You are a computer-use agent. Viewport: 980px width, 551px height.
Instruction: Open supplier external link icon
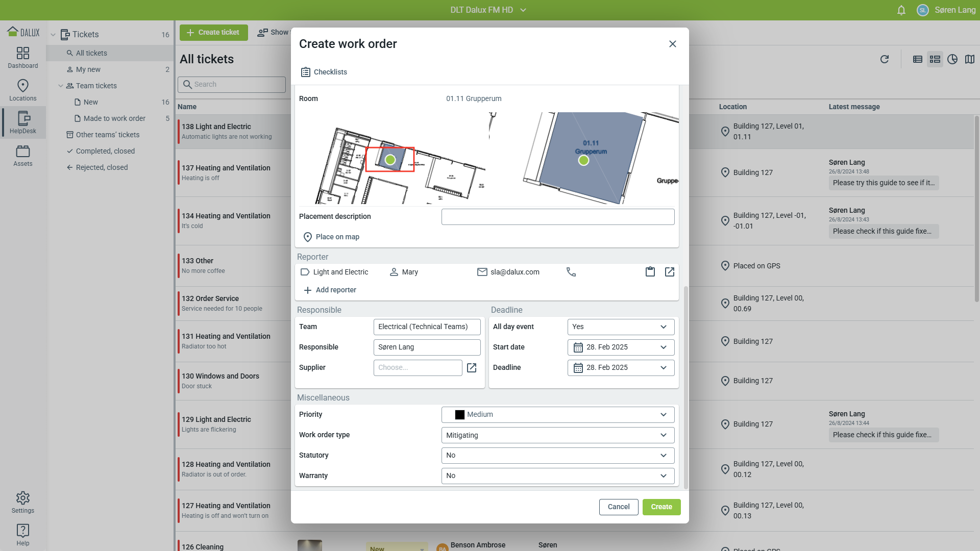click(472, 368)
